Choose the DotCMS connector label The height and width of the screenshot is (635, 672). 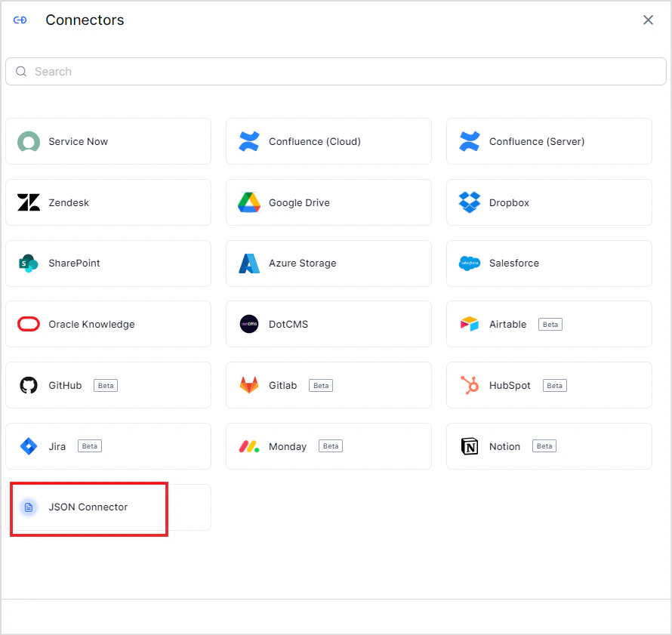point(288,325)
